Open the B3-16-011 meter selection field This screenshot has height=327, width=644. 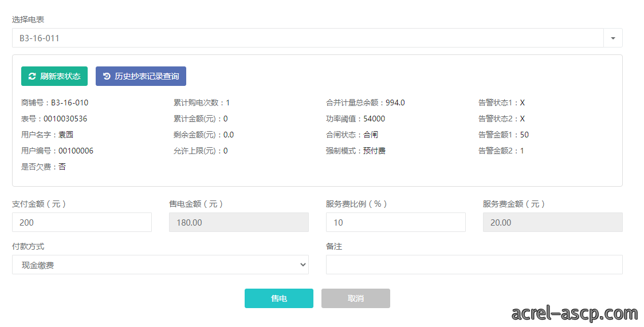[308, 38]
